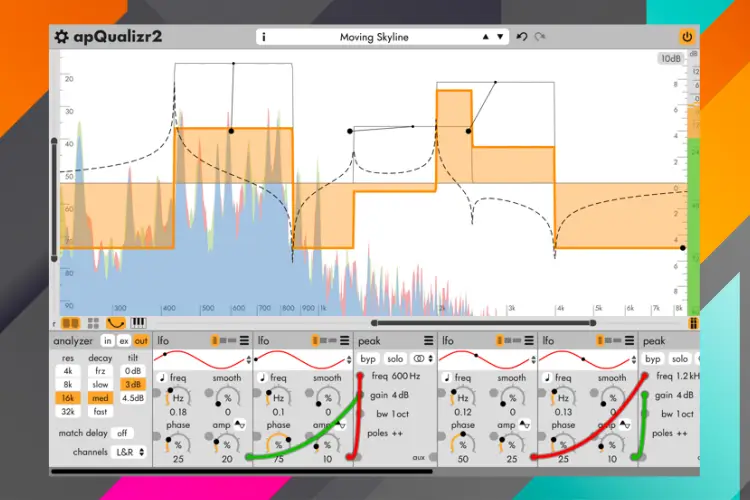Open the preset info 'i' button
Screen dimensions: 750x500
tap(264, 37)
